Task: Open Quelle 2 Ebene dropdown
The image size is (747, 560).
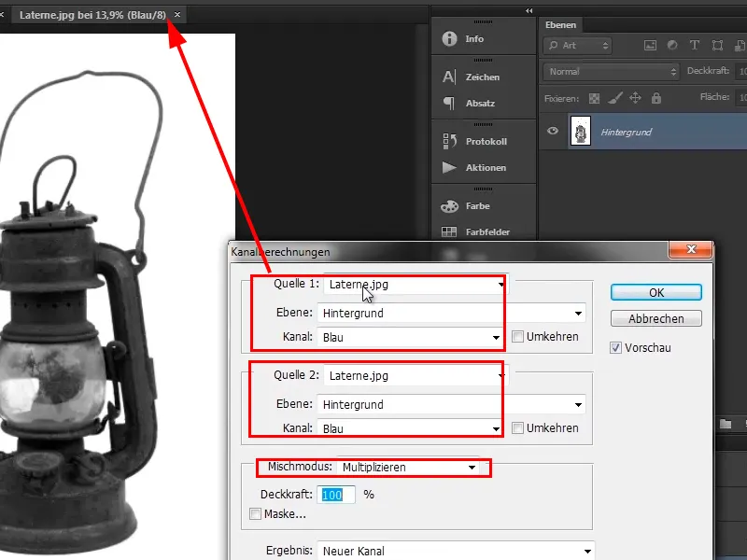Action: pos(452,405)
